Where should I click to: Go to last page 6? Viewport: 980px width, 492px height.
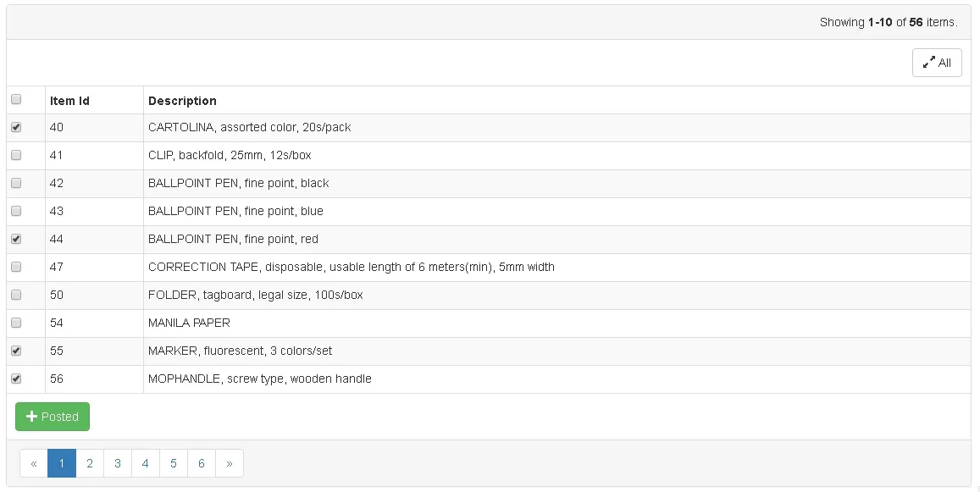click(202, 463)
